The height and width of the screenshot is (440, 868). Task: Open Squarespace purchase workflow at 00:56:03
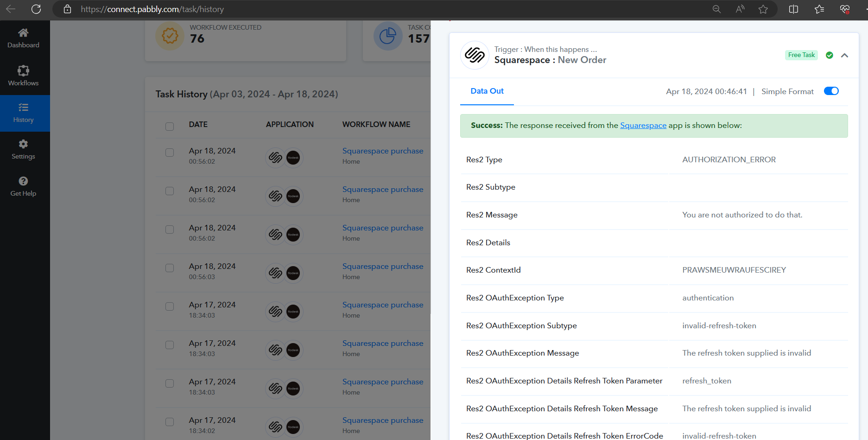coord(383,267)
